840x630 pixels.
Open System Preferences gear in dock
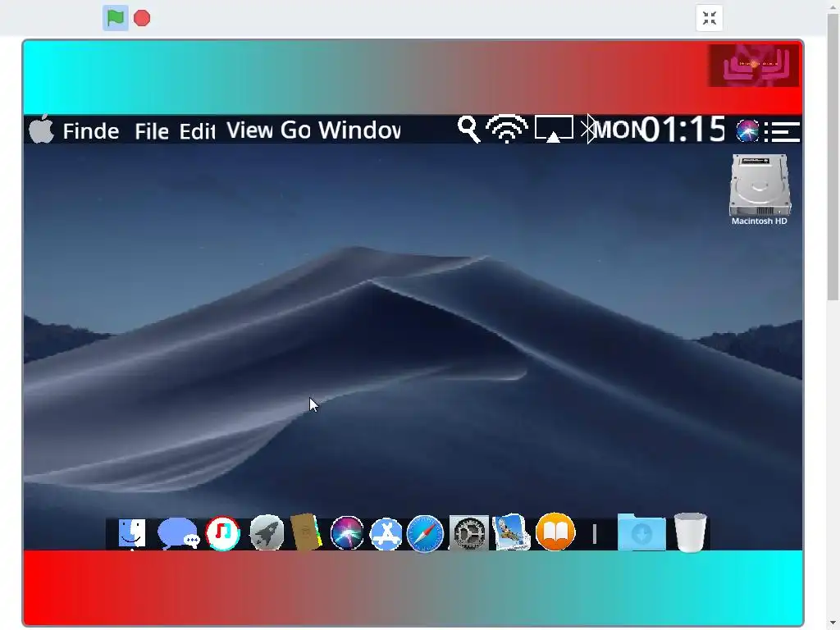click(x=469, y=533)
